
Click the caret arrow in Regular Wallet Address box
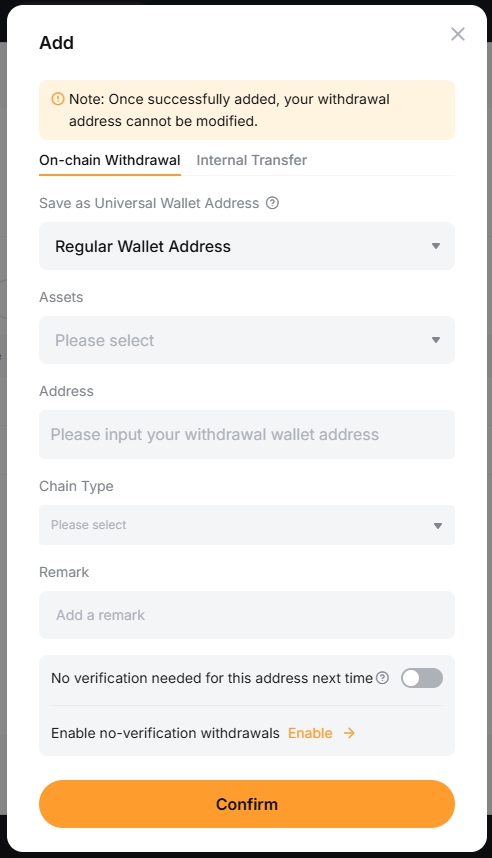click(436, 246)
